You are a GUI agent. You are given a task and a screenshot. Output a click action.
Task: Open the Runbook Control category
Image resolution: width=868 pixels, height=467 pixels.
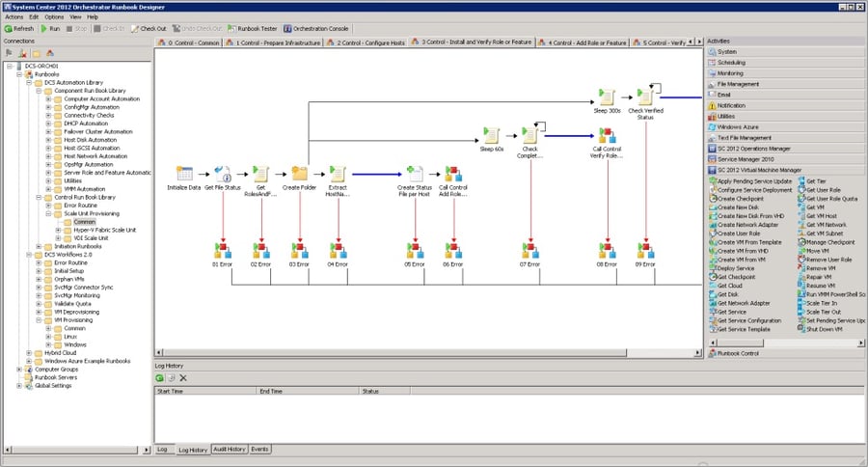[785, 353]
